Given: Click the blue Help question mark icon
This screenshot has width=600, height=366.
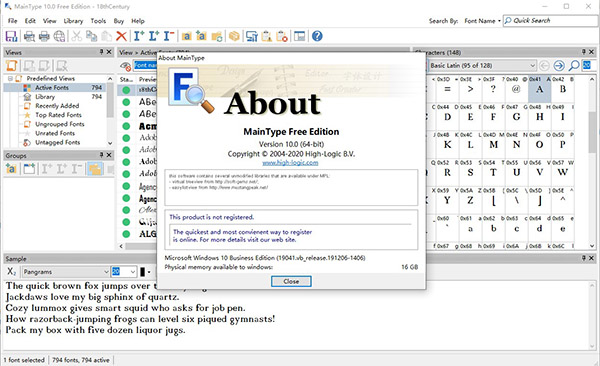Looking at the screenshot, I should pyautogui.click(x=317, y=36).
